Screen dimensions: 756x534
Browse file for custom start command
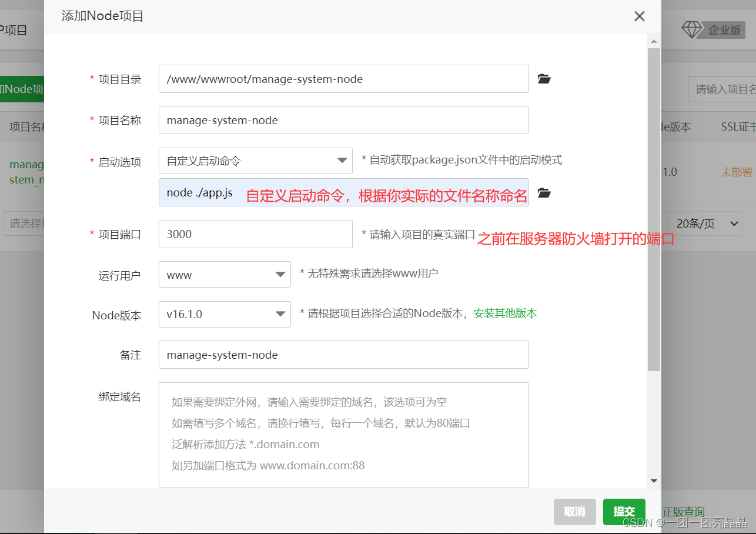[544, 193]
